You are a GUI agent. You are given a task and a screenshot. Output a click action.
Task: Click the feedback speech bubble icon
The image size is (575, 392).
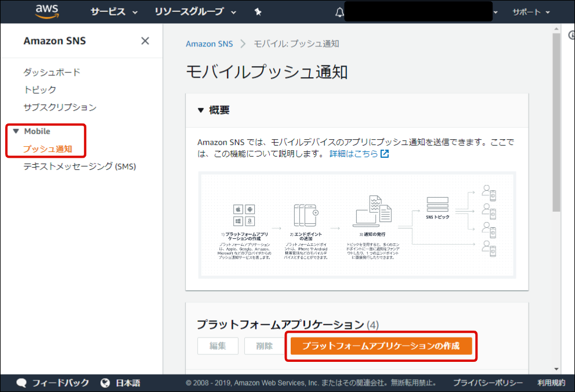[22, 383]
